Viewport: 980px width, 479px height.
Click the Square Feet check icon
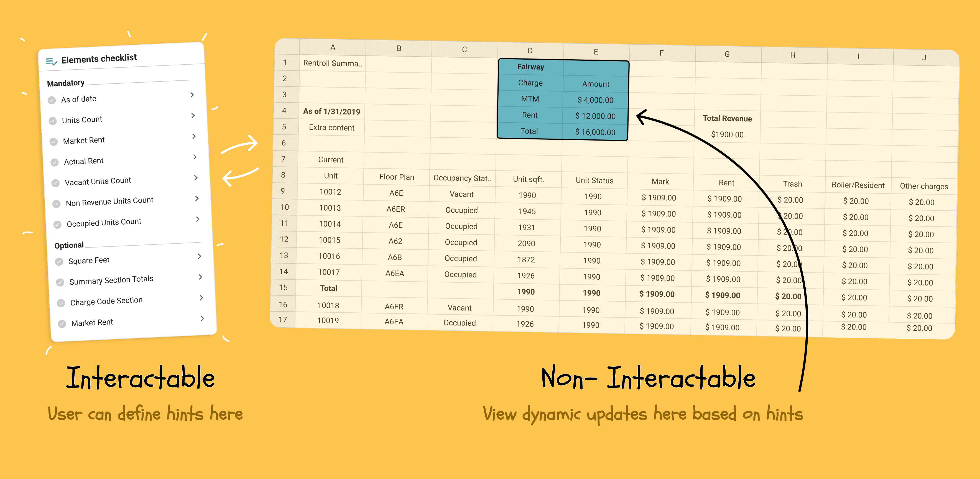click(59, 262)
